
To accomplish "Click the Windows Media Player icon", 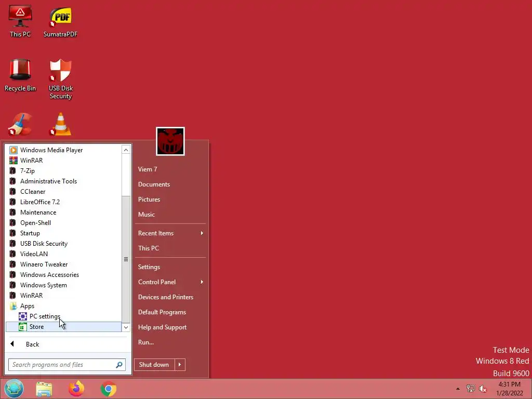I will (13, 150).
